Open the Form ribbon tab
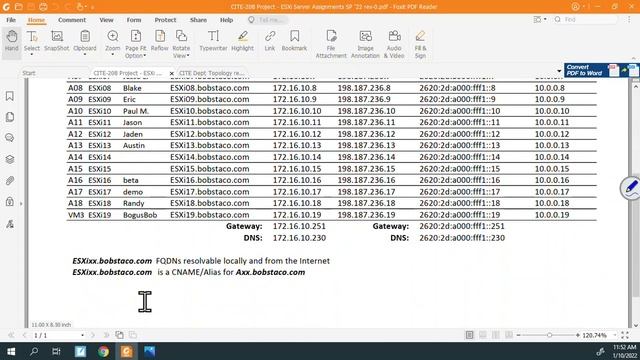The image size is (640, 360). point(134,20)
